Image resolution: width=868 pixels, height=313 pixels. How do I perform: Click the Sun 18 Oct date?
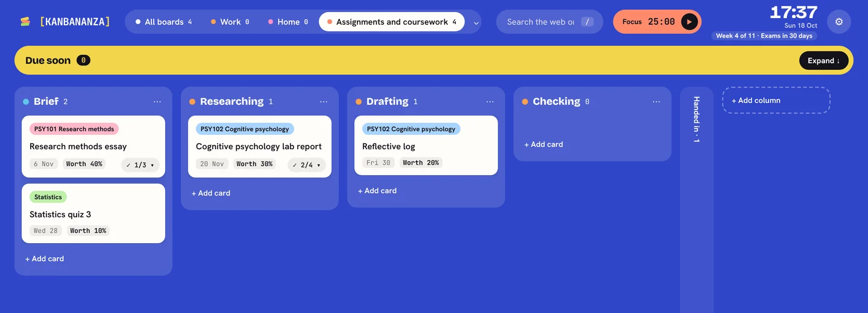point(801,26)
